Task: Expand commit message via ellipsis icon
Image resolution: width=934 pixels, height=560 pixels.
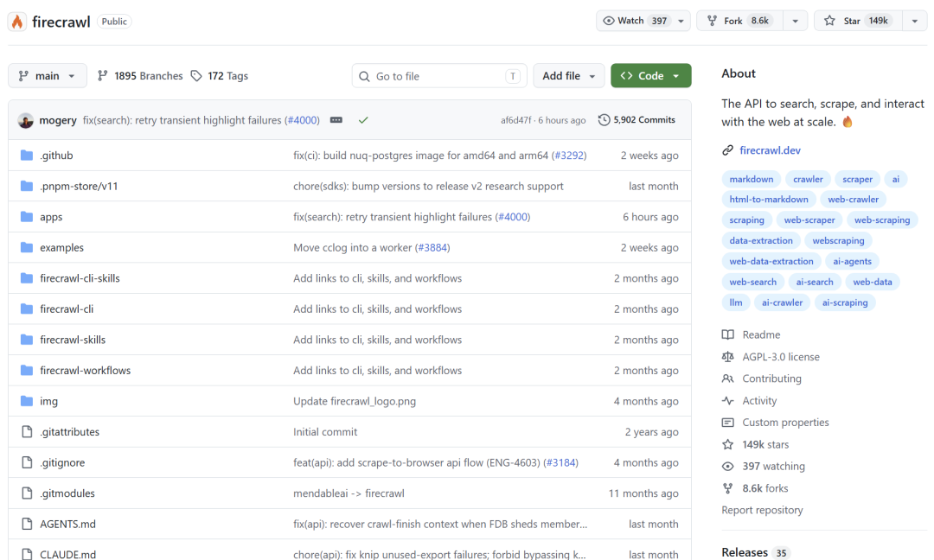Action: [x=336, y=120]
